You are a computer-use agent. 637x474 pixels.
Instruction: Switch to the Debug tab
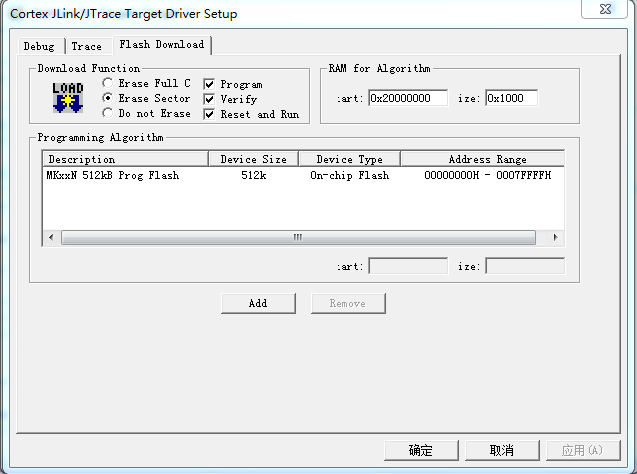(x=41, y=46)
